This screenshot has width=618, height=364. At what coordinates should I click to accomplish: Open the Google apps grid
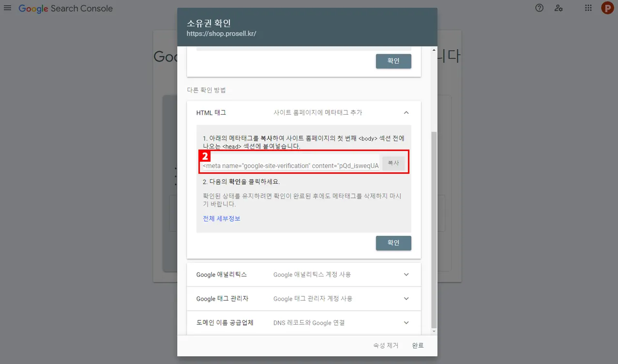[x=588, y=8]
